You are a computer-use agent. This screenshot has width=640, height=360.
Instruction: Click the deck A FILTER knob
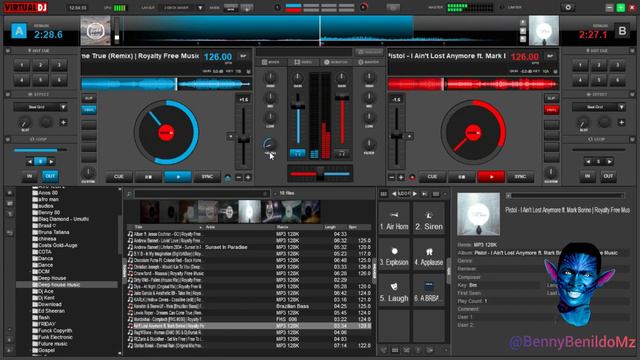[269, 144]
